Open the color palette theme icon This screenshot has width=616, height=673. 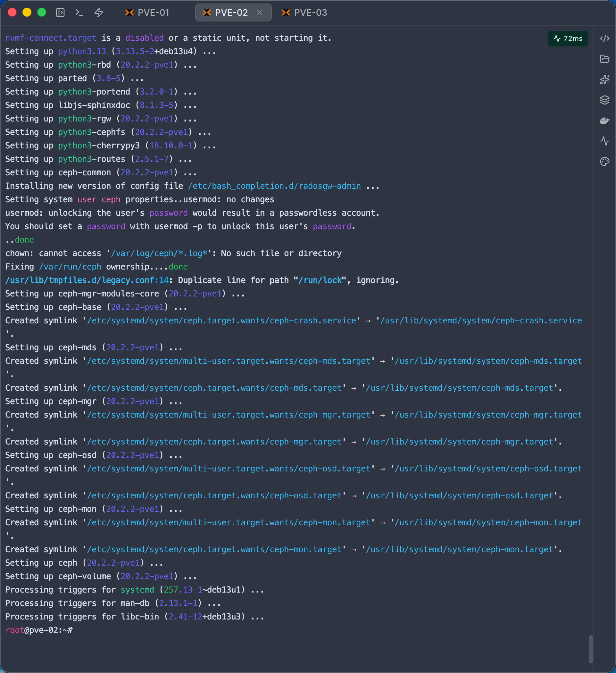click(605, 162)
